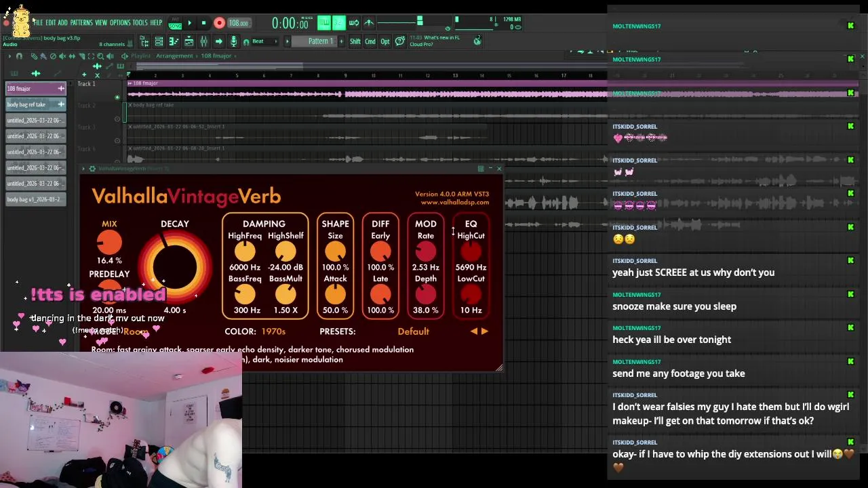Select the playlist paint brush tool
868x488 pixels.
tap(43, 56)
